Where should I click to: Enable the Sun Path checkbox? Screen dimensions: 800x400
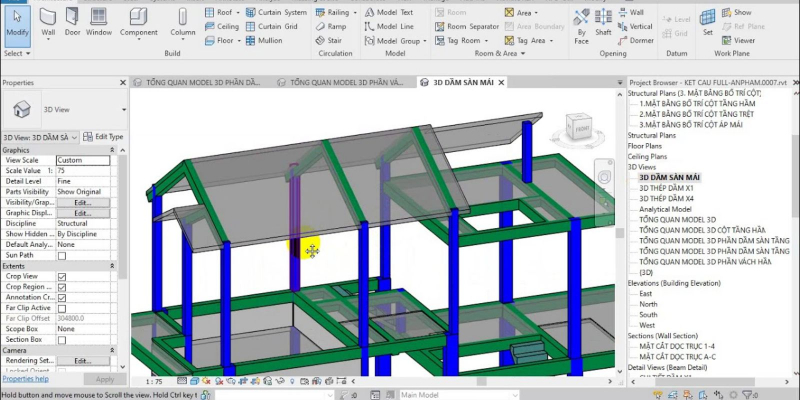[x=62, y=256]
